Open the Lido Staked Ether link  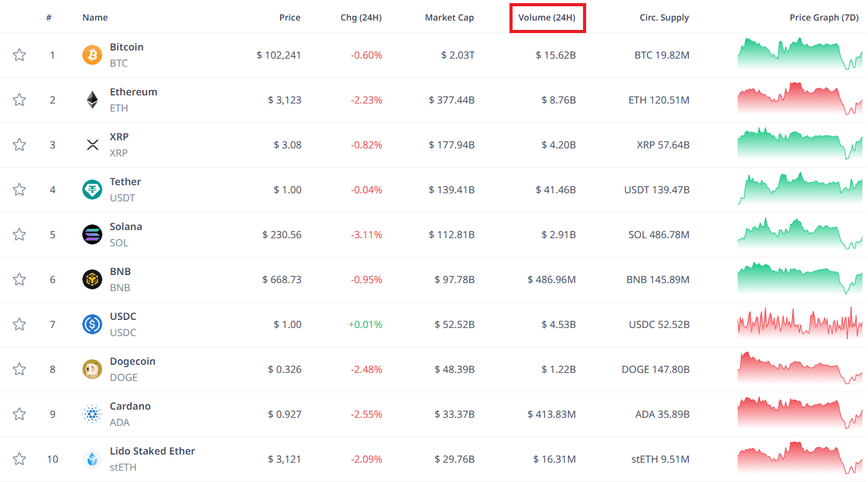(x=152, y=451)
